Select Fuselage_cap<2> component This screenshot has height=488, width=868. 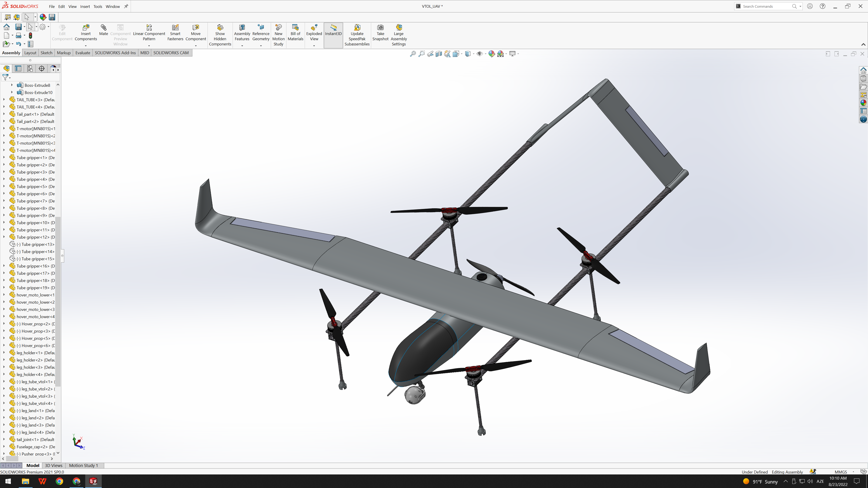point(32,447)
